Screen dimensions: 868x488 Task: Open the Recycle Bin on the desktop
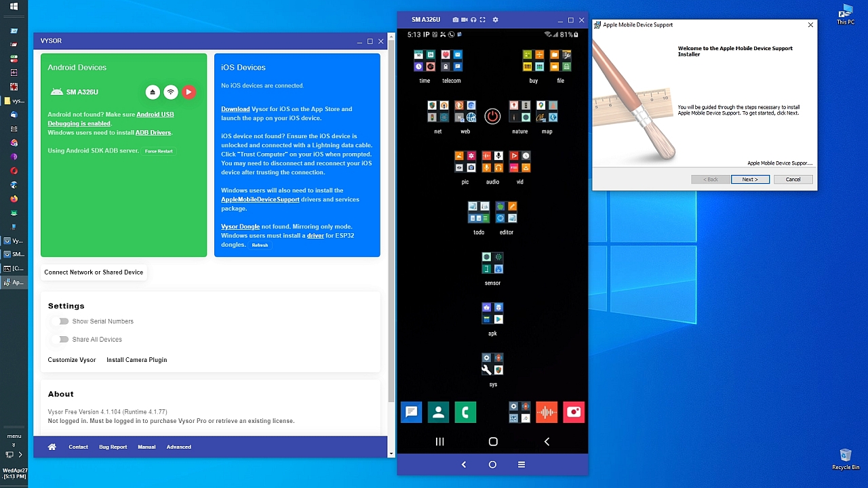coord(846,459)
